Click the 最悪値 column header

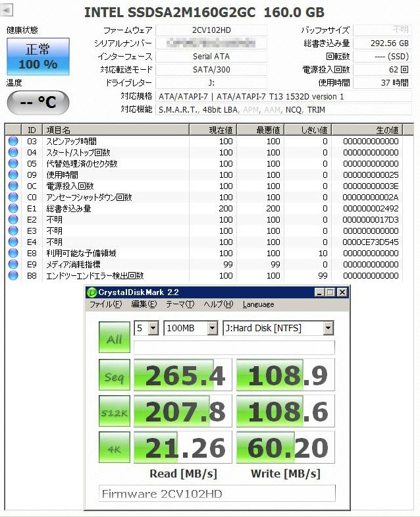click(x=261, y=130)
